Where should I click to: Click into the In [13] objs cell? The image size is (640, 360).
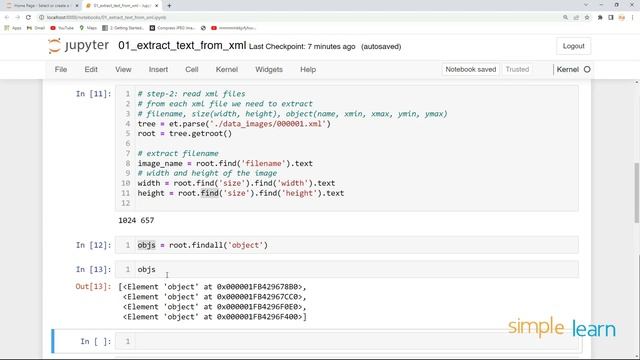tap(347, 269)
